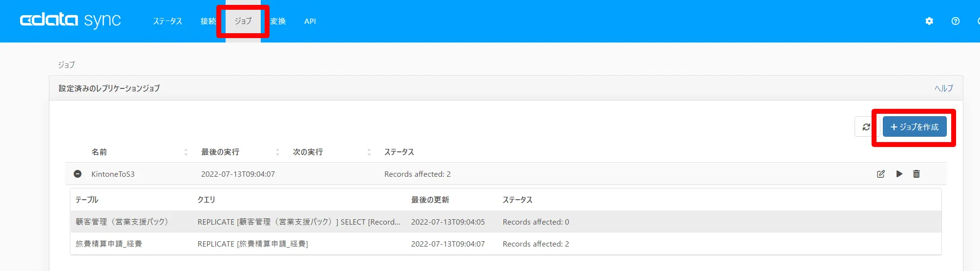Open the help question mark icon

pos(956,21)
